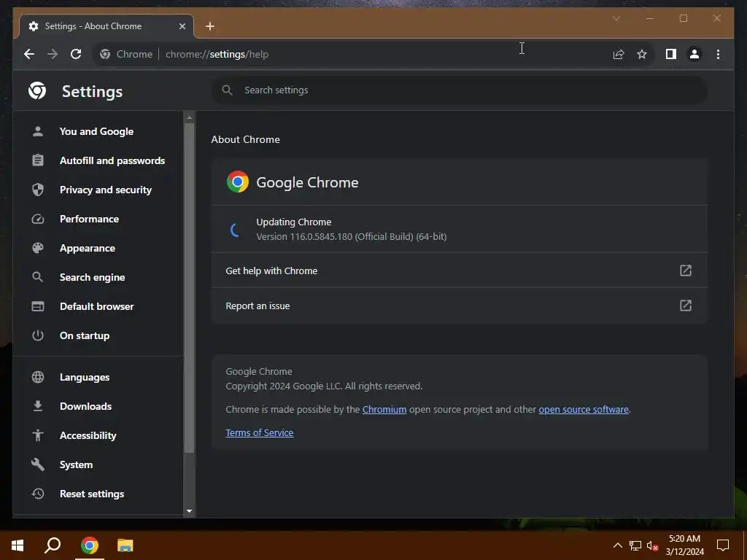Image resolution: width=747 pixels, height=560 pixels.
Task: Click the accessibility figure icon
Action: pyautogui.click(x=38, y=435)
